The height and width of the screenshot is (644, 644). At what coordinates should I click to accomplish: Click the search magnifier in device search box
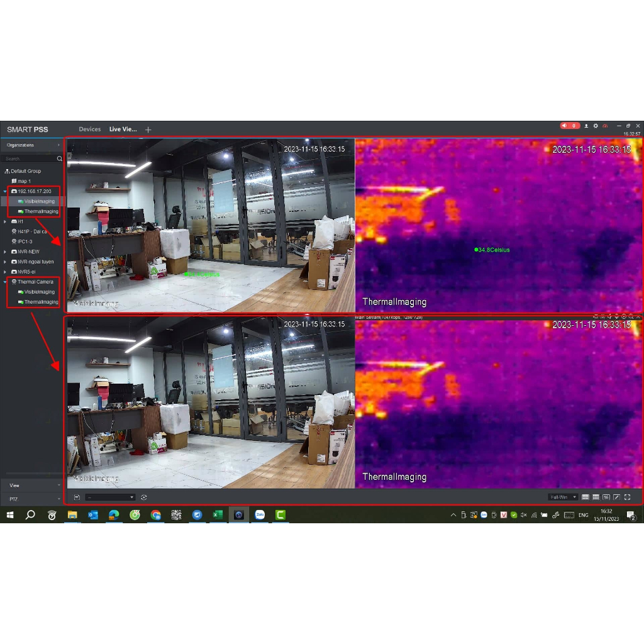click(x=60, y=158)
